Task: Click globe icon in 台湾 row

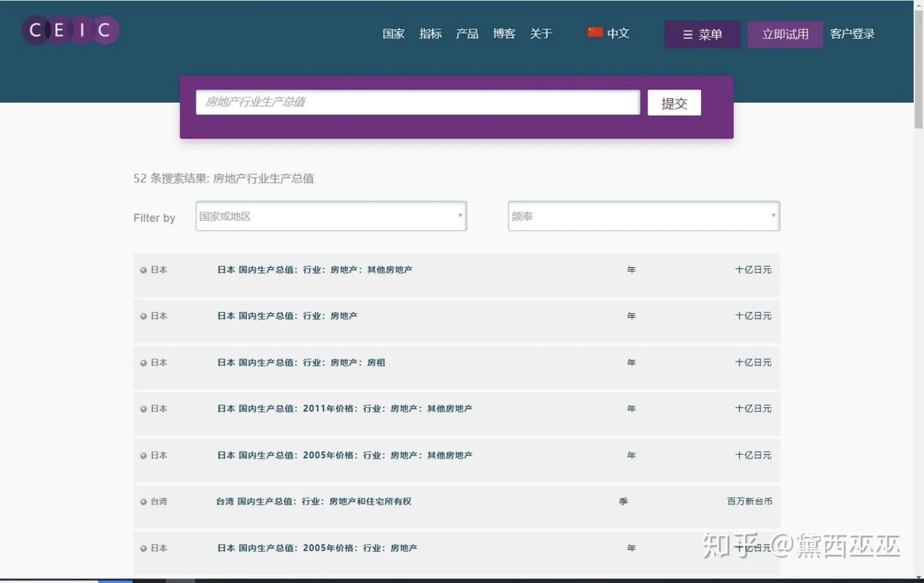Action: point(143,502)
